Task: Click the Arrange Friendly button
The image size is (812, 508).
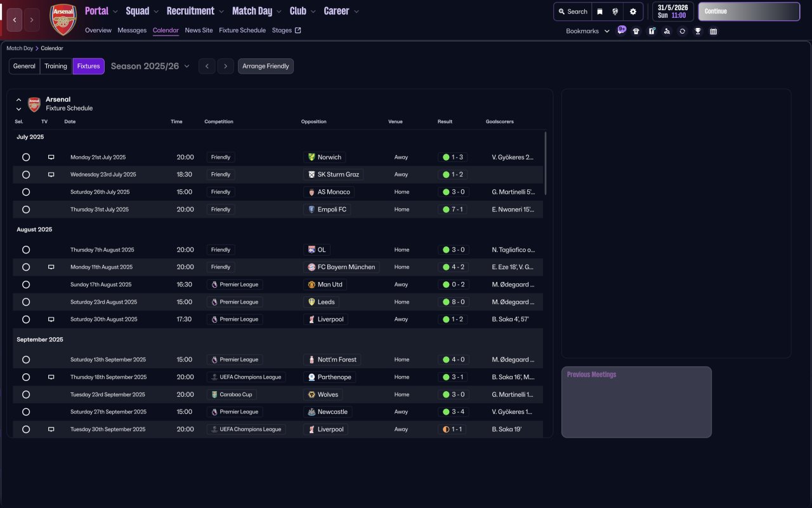Action: pyautogui.click(x=265, y=66)
